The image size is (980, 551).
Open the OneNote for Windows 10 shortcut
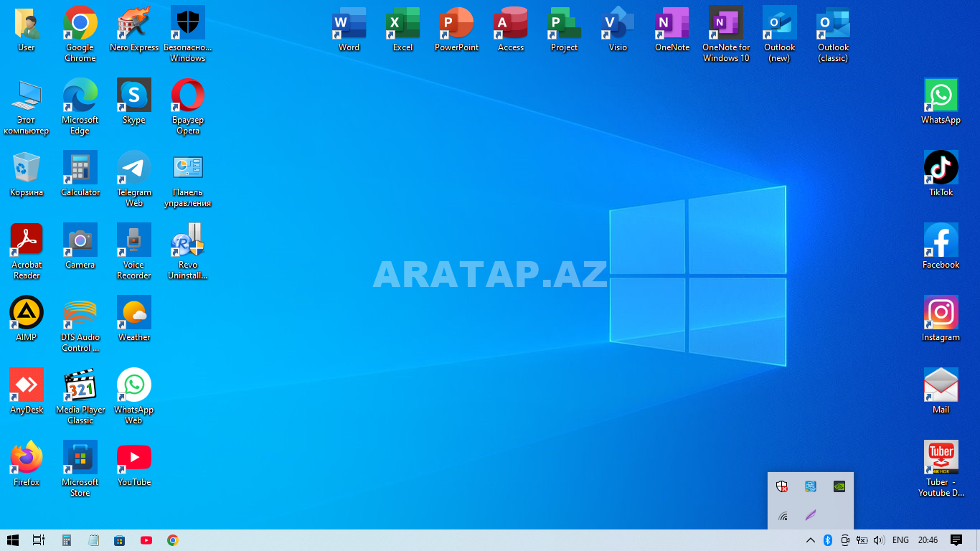pyautogui.click(x=726, y=34)
